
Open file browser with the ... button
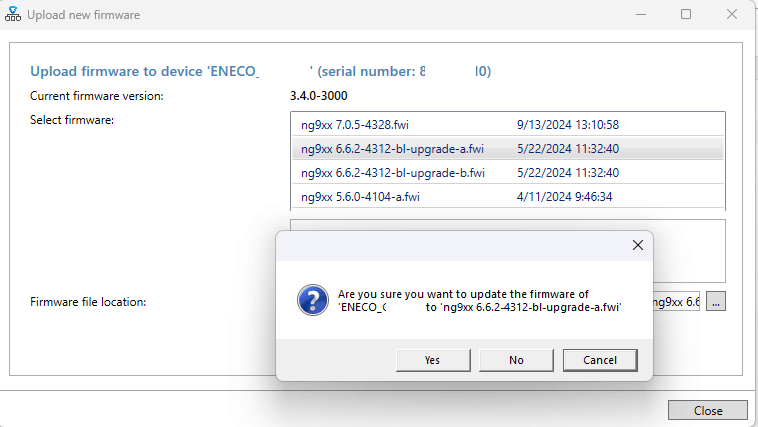[716, 301]
